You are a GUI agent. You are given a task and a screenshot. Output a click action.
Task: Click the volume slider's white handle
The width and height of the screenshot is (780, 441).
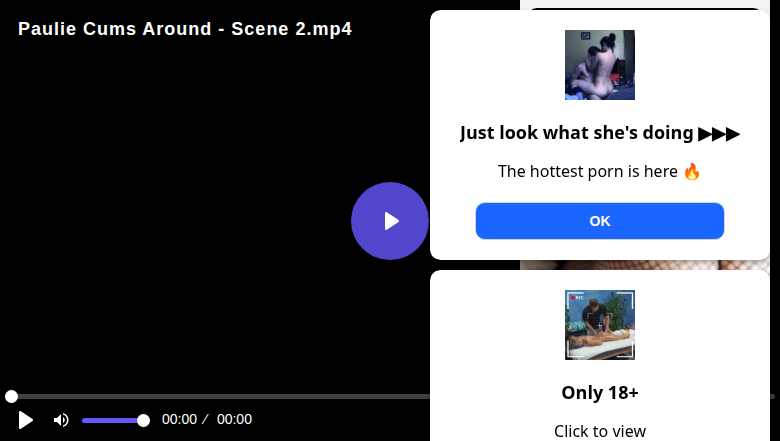[x=143, y=420]
